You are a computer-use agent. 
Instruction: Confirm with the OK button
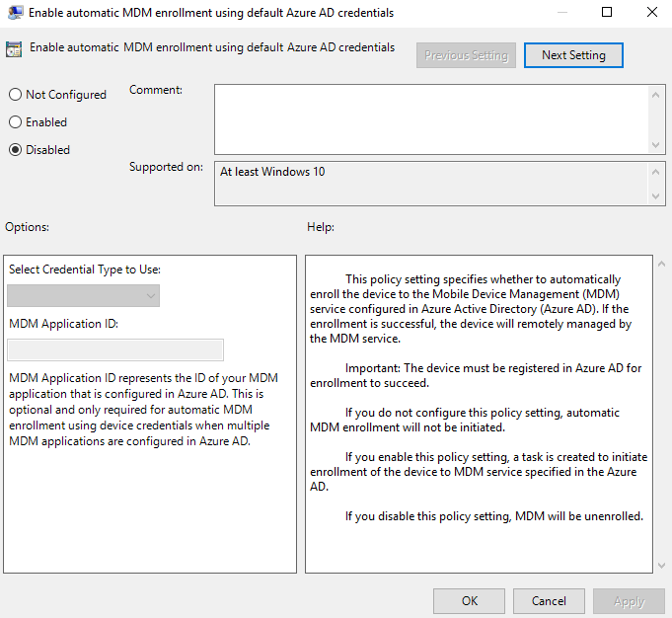click(x=470, y=601)
